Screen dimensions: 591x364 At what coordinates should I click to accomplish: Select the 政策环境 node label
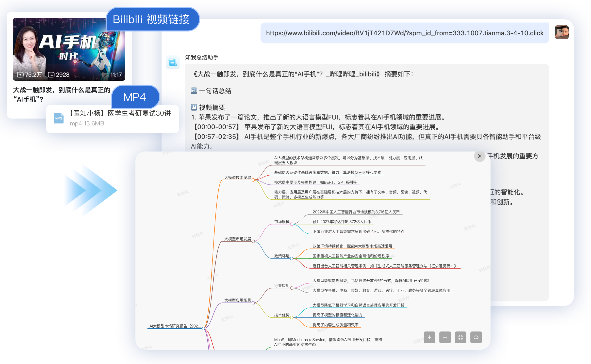tap(282, 256)
